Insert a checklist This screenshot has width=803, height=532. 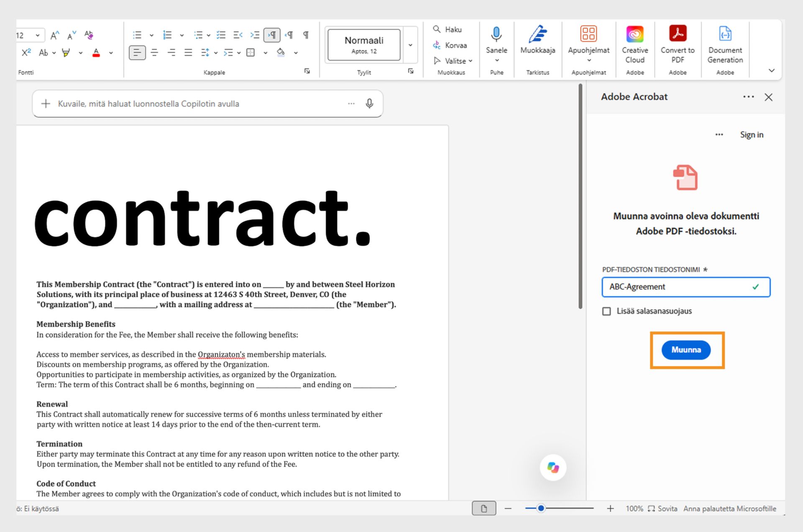pyautogui.click(x=221, y=35)
